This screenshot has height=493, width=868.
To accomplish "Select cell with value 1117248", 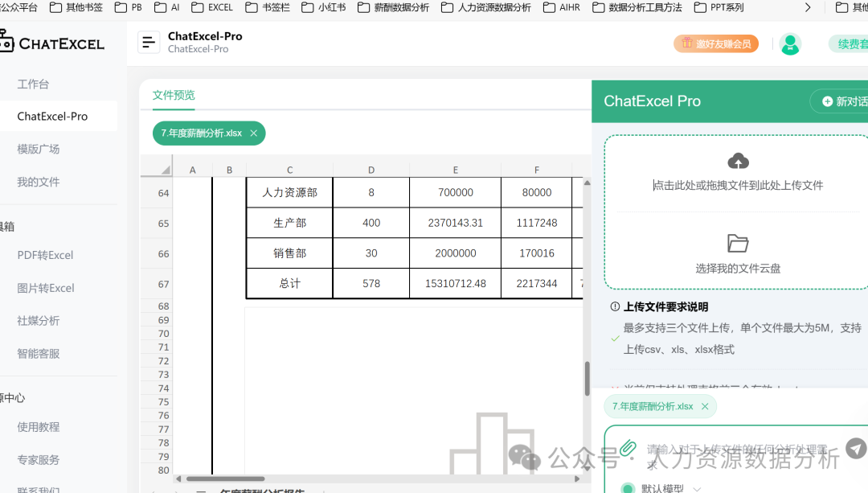I will 537,224.
